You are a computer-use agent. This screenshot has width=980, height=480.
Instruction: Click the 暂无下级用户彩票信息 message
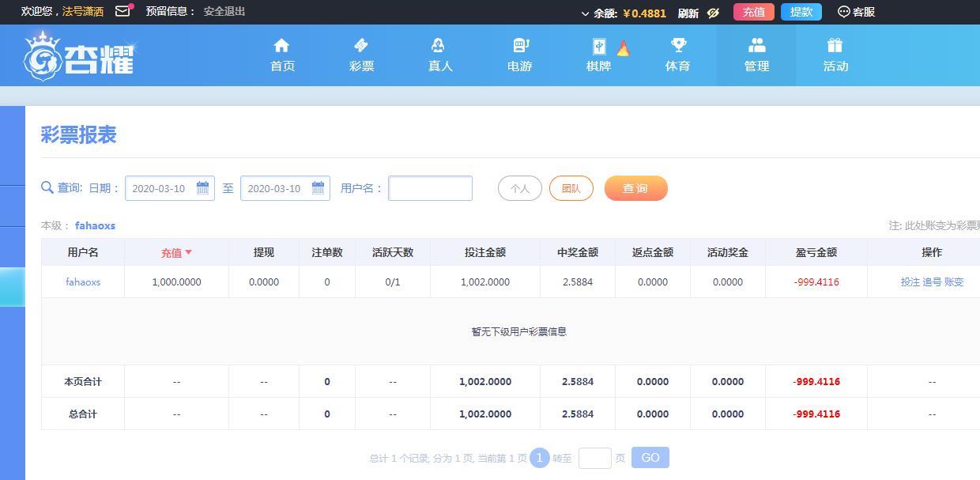pos(519,331)
